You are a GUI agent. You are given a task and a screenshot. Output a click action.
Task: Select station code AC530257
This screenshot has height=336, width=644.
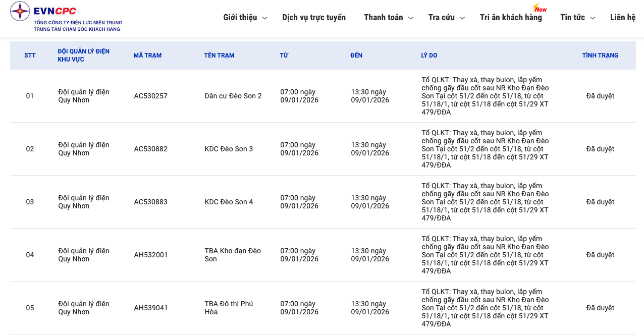[150, 96]
